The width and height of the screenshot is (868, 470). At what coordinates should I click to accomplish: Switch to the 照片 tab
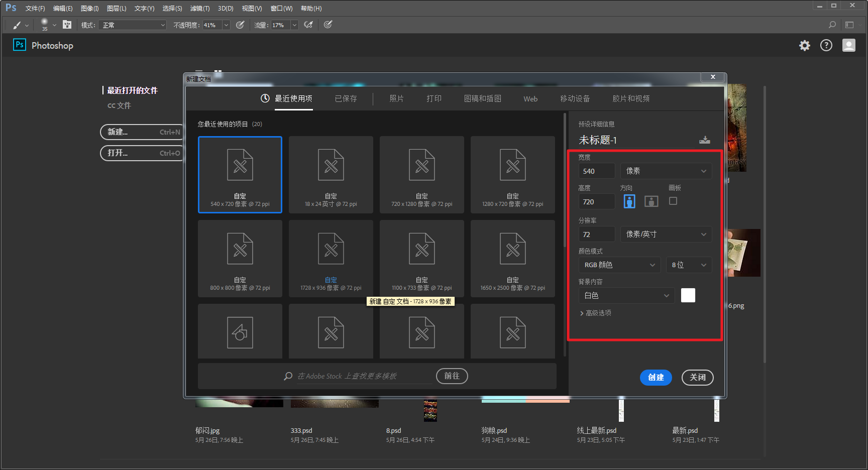pyautogui.click(x=397, y=98)
